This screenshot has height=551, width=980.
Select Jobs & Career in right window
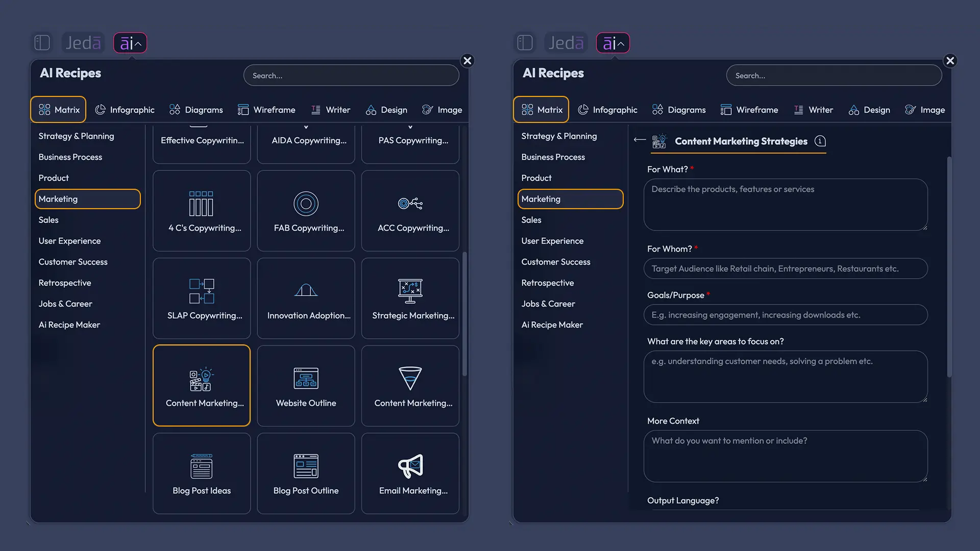[x=548, y=304]
